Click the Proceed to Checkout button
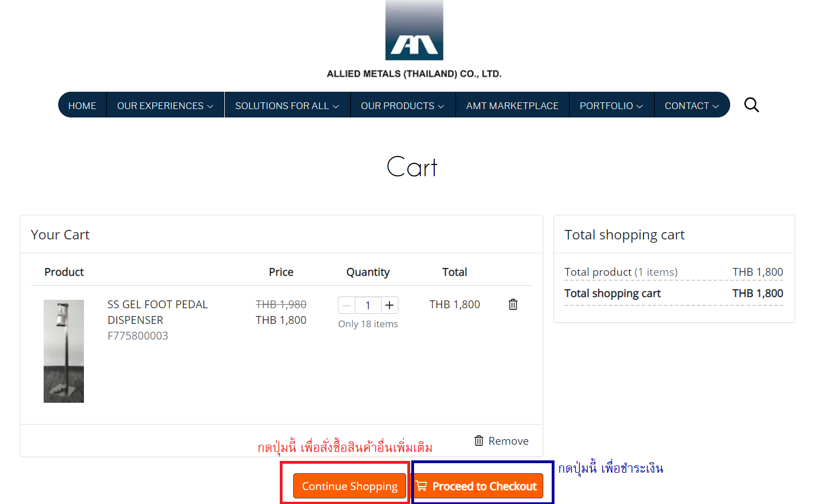Image resolution: width=813 pixels, height=504 pixels. point(478,486)
